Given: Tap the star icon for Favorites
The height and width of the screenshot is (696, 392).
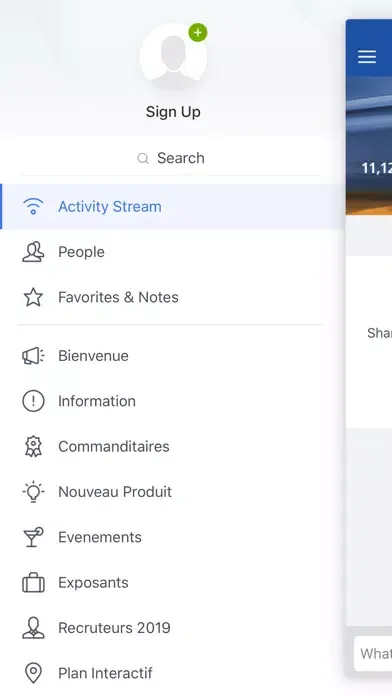Looking at the screenshot, I should pyautogui.click(x=33, y=297).
